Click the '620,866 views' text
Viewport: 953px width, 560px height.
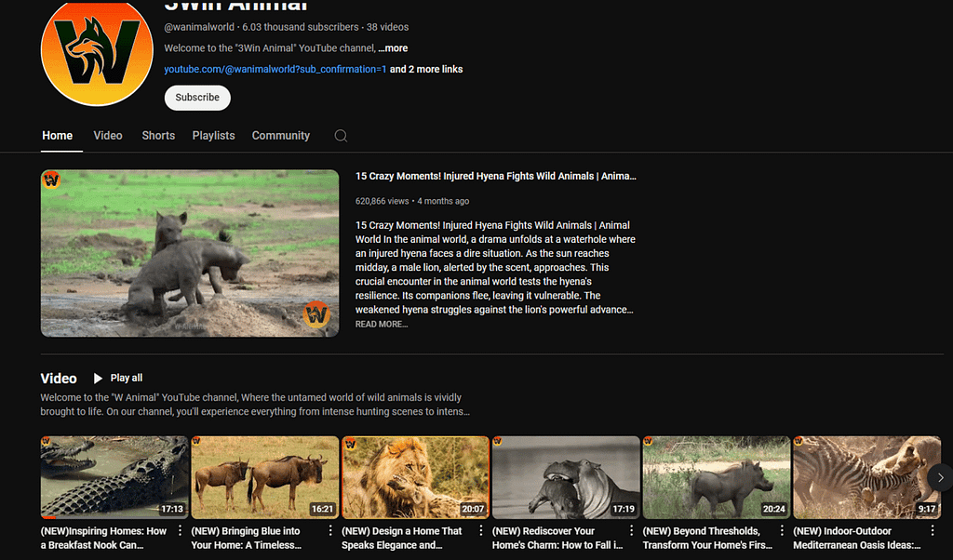tap(382, 201)
